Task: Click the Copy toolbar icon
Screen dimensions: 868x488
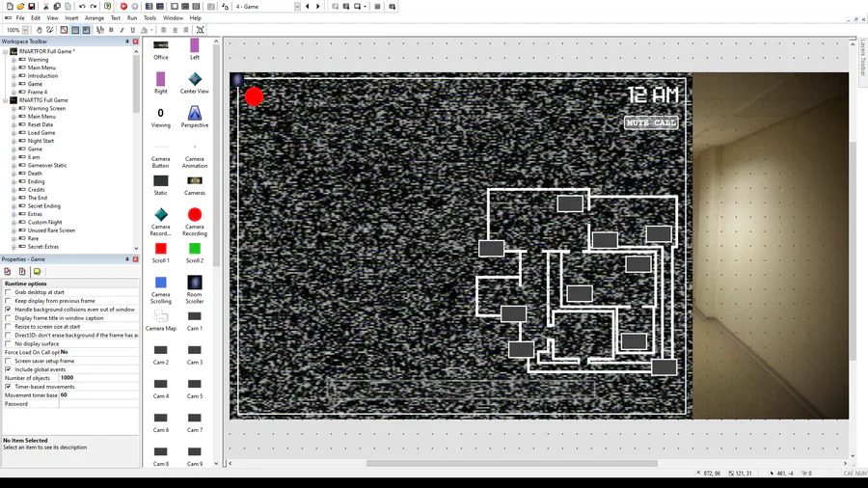Action: 57,6
